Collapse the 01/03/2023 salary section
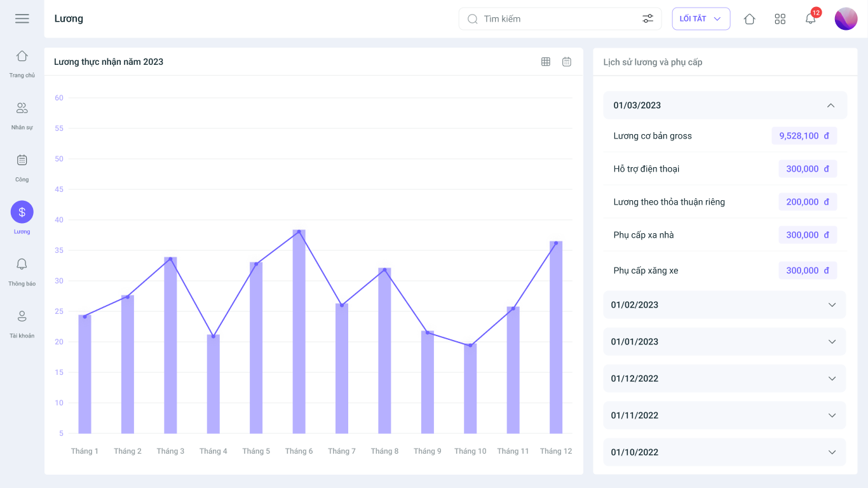Image resolution: width=868 pixels, height=488 pixels. (725, 105)
